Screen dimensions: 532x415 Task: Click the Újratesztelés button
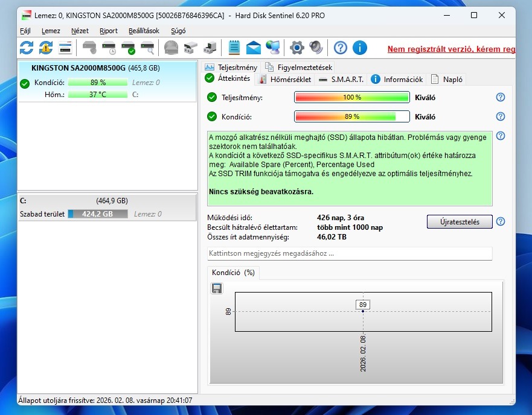coord(460,222)
